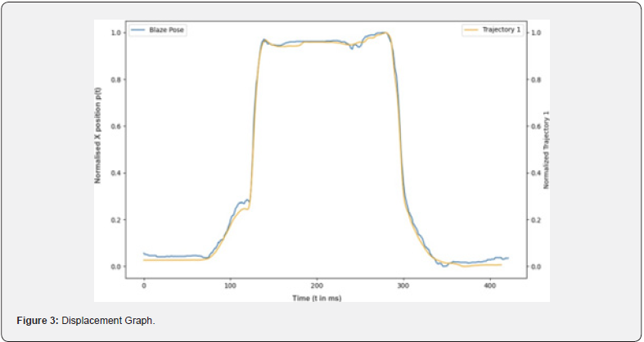Click the Trajectory 1 legend label
The height and width of the screenshot is (342, 644).
click(x=499, y=29)
